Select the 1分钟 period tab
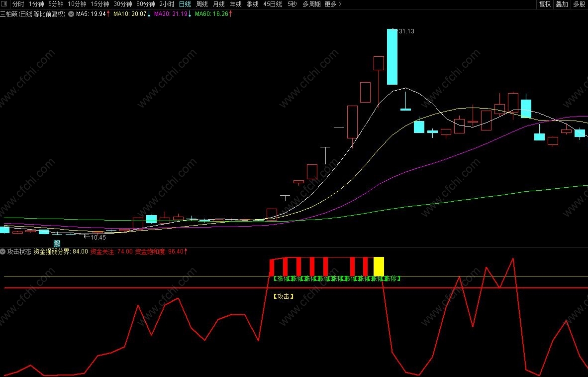Image resolution: width=588 pixels, height=377 pixels. (36, 4)
